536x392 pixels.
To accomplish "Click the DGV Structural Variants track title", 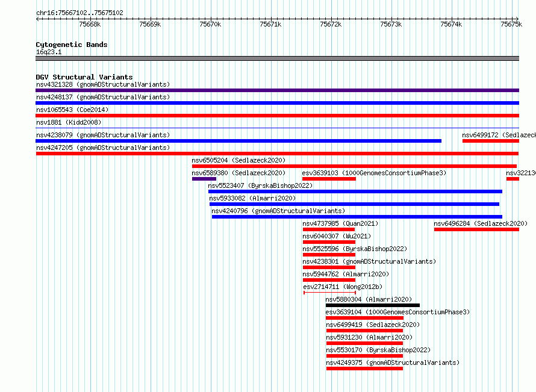I will click(x=84, y=77).
